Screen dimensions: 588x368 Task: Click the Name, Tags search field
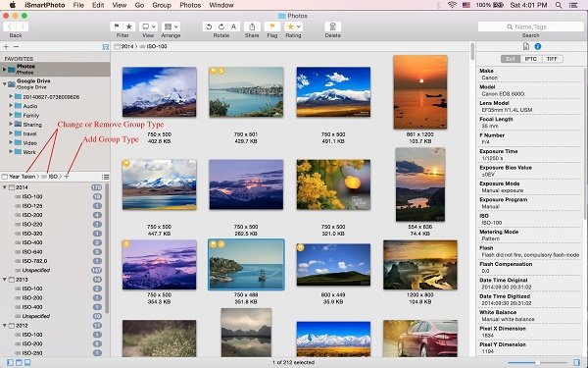click(x=530, y=26)
